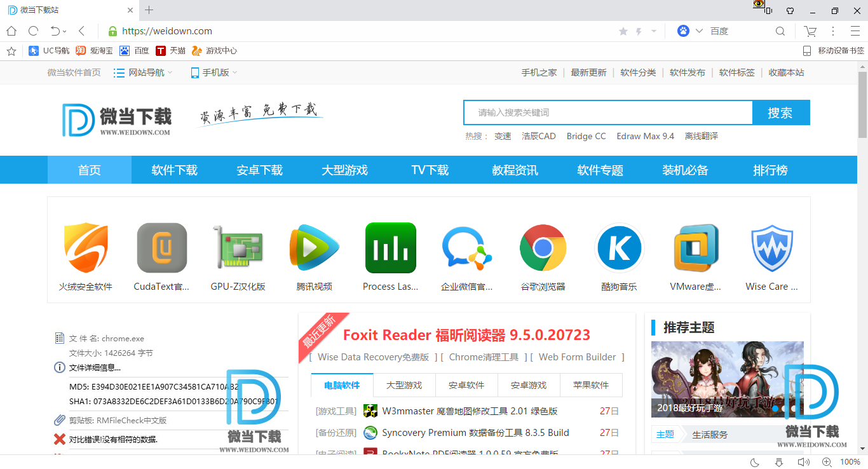Click the 搜索 search button

tap(780, 112)
